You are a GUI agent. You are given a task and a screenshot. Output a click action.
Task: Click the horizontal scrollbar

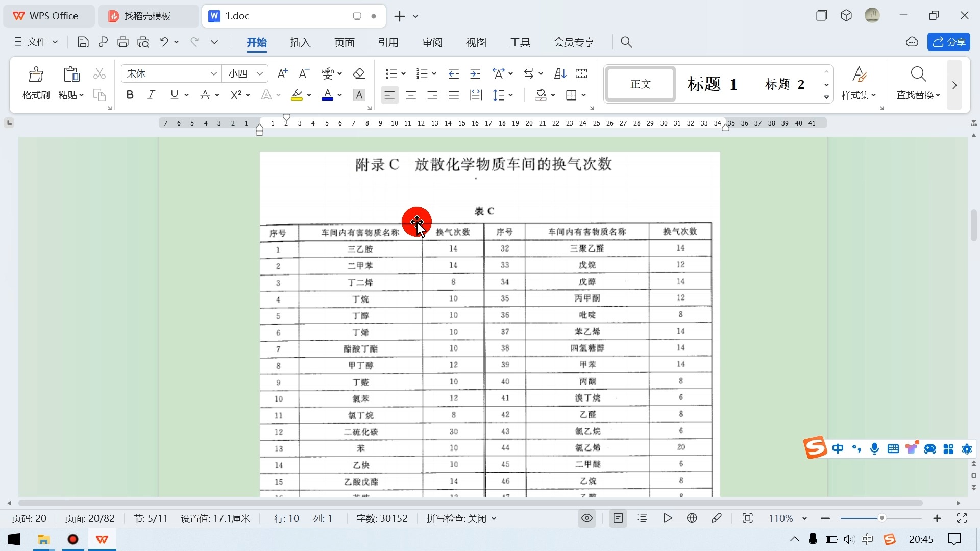point(470,503)
